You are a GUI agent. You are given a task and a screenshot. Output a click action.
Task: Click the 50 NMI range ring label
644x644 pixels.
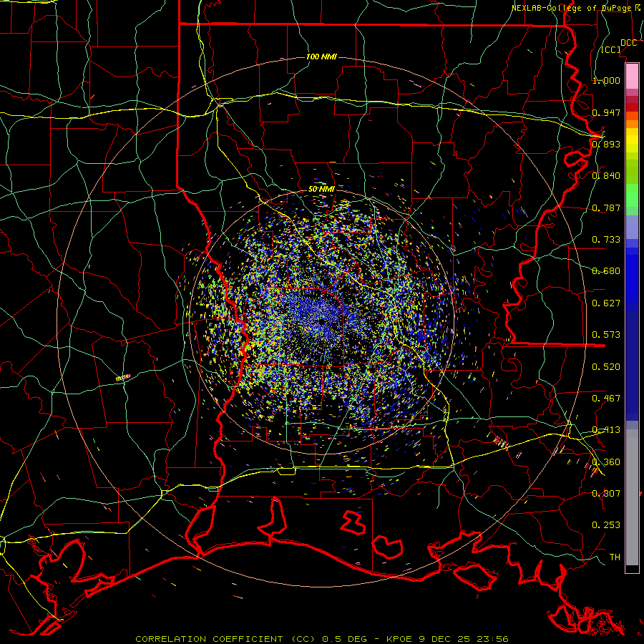321,189
